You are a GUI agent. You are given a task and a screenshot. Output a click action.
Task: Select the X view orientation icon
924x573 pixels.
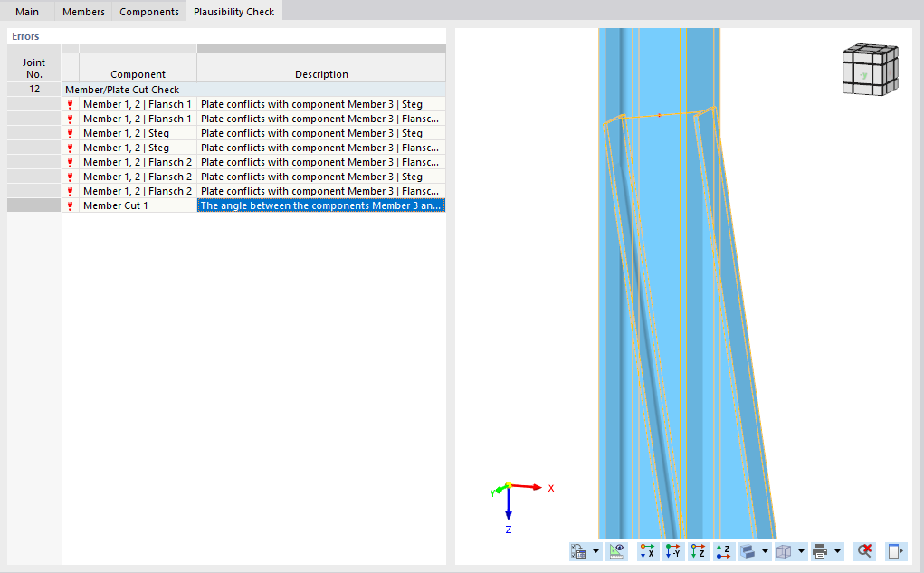tap(647, 551)
